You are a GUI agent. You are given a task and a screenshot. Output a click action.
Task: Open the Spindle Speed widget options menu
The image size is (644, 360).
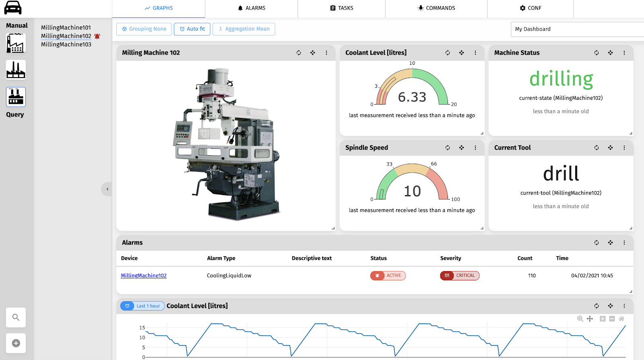(x=475, y=148)
